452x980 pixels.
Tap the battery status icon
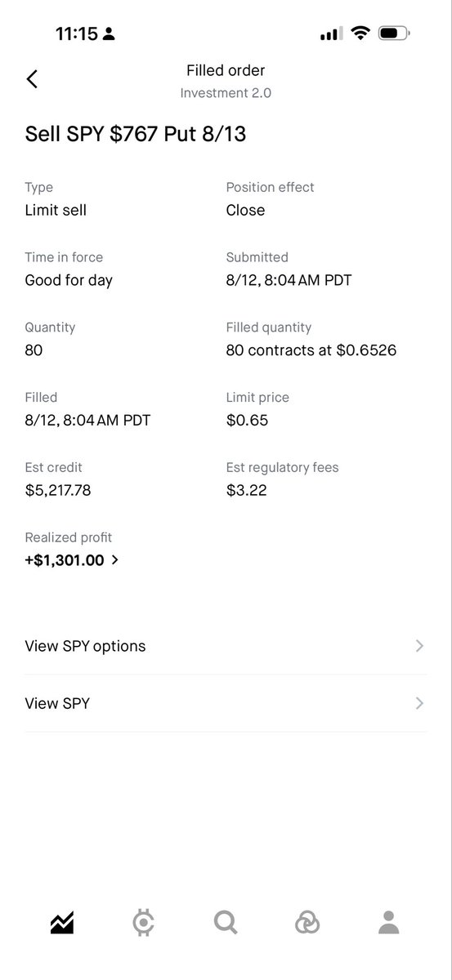coord(396,33)
